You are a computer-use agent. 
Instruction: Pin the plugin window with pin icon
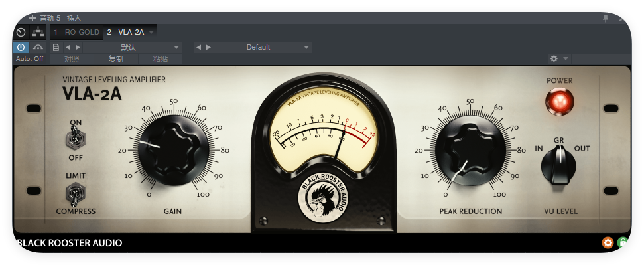coord(605,18)
